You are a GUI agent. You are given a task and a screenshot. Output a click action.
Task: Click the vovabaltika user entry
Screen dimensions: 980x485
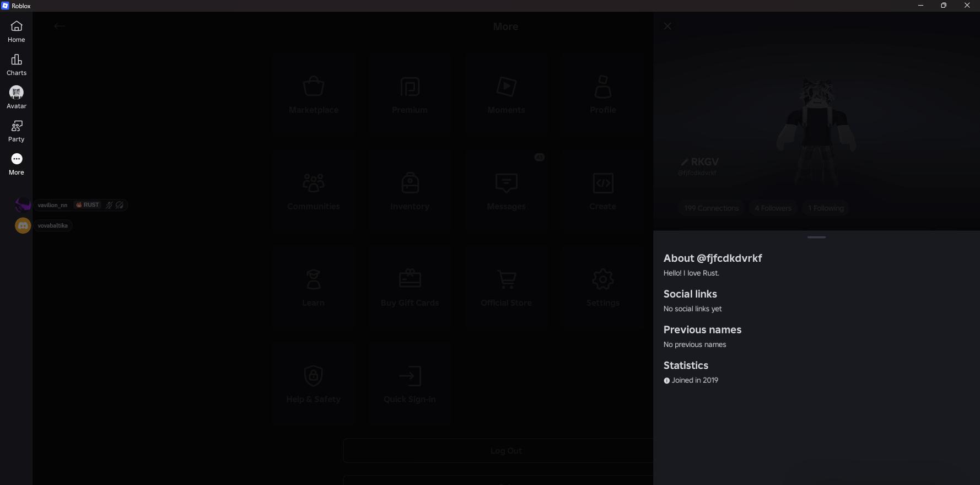point(52,225)
